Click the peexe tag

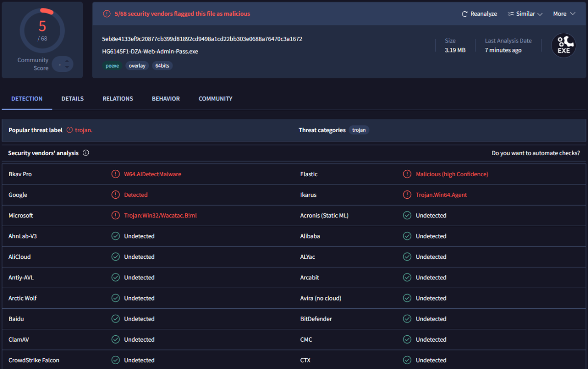pos(112,66)
